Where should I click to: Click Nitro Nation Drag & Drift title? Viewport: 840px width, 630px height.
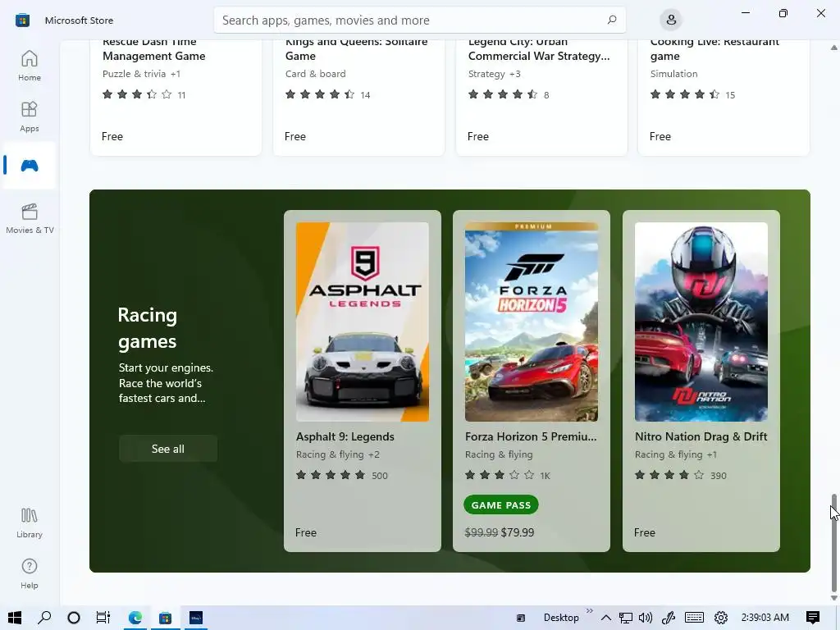point(701,436)
